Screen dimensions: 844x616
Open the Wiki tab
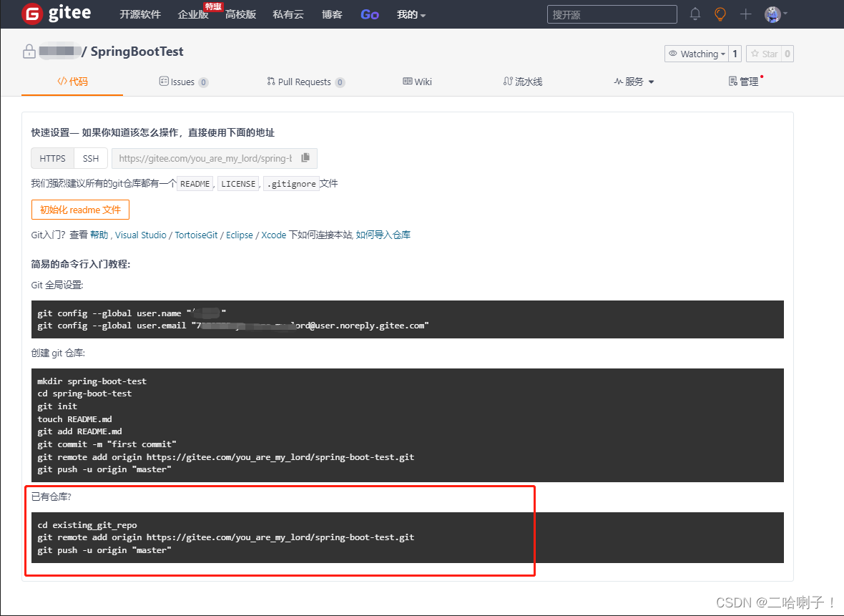pos(417,82)
